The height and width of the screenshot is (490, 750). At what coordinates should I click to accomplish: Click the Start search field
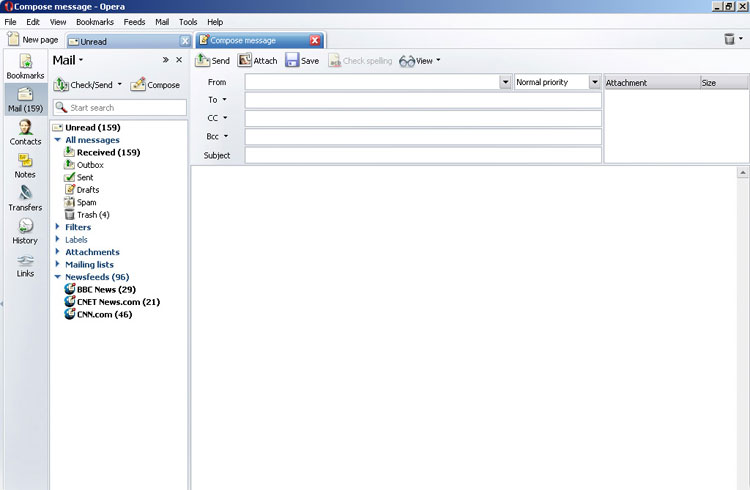tap(120, 108)
